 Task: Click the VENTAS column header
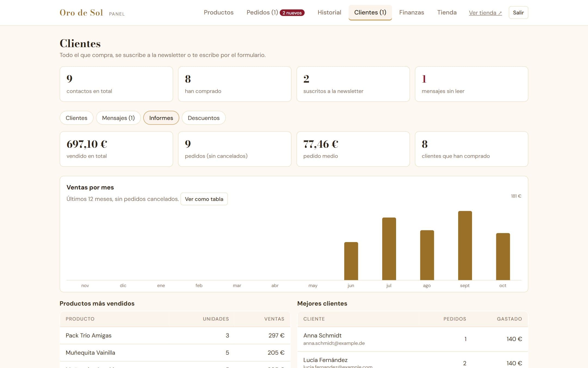tap(274, 319)
